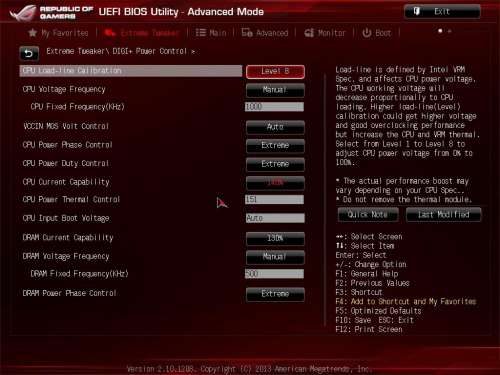This screenshot has width=500, height=375.
Task: Click CPU Fixed Frequency(KHz) value field
Action: [x=275, y=107]
